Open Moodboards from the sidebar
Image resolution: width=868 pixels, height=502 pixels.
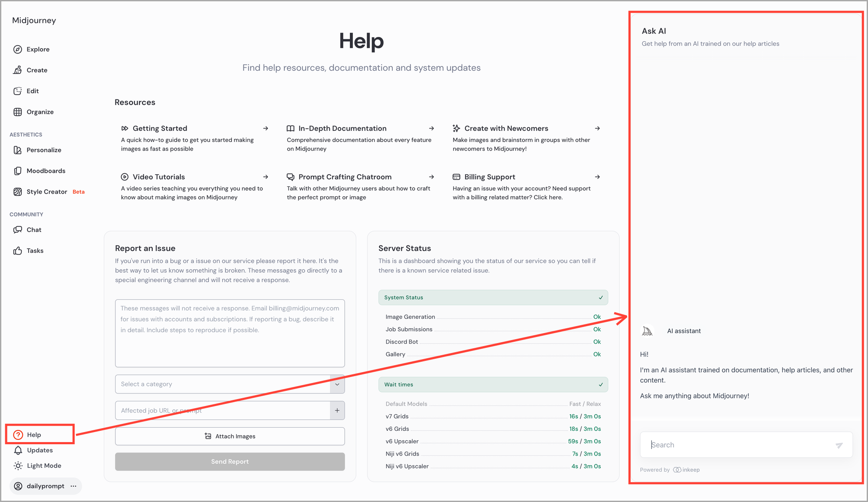(46, 171)
